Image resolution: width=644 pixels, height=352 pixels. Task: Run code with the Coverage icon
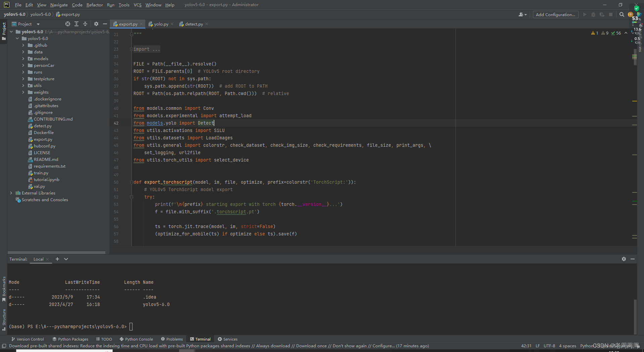pyautogui.click(x=602, y=14)
